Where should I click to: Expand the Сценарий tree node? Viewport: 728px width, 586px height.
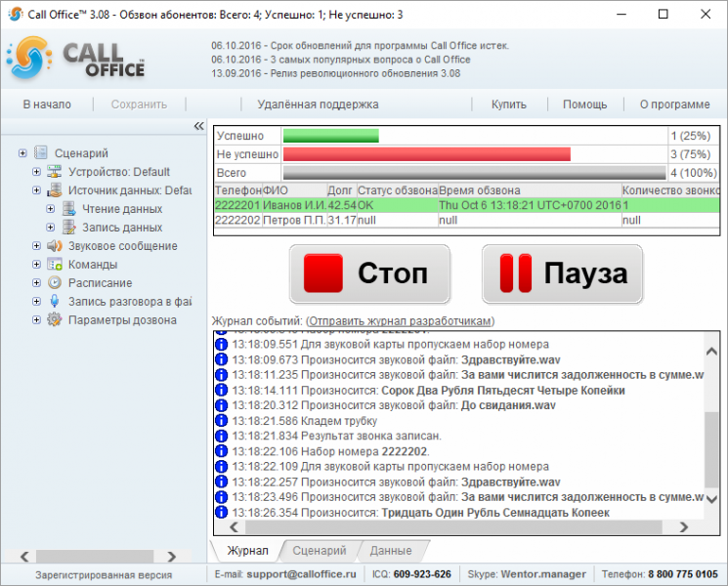(x=22, y=152)
